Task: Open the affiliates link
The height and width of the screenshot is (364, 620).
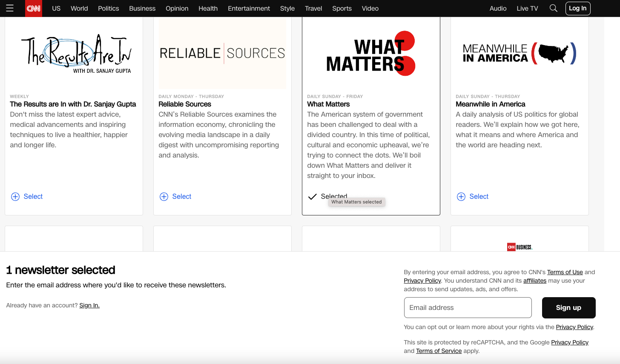Action: click(x=535, y=281)
